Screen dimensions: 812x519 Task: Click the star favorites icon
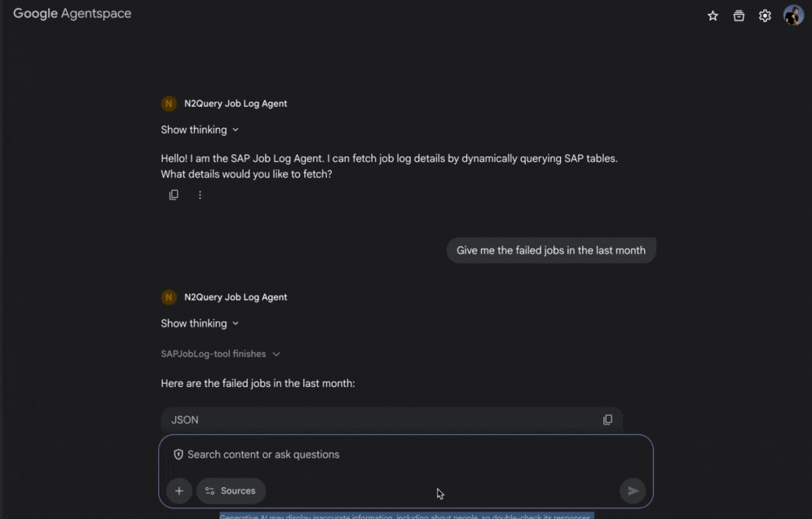point(713,16)
